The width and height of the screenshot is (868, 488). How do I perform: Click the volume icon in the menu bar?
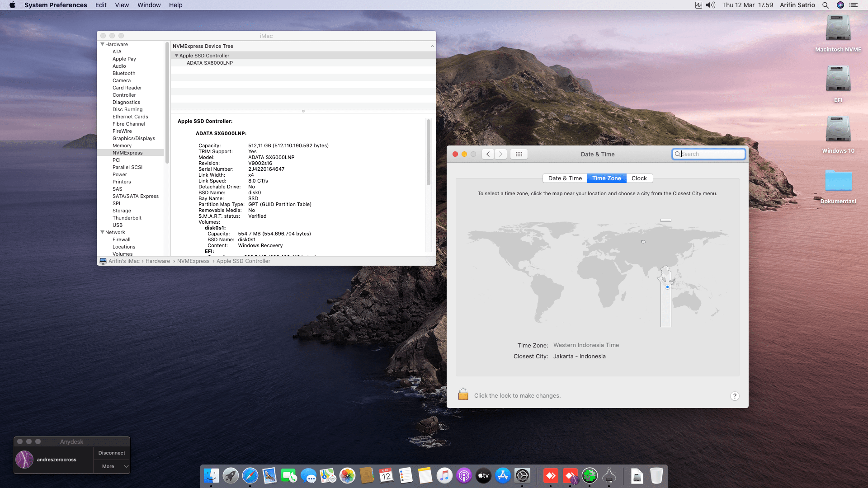(711, 5)
